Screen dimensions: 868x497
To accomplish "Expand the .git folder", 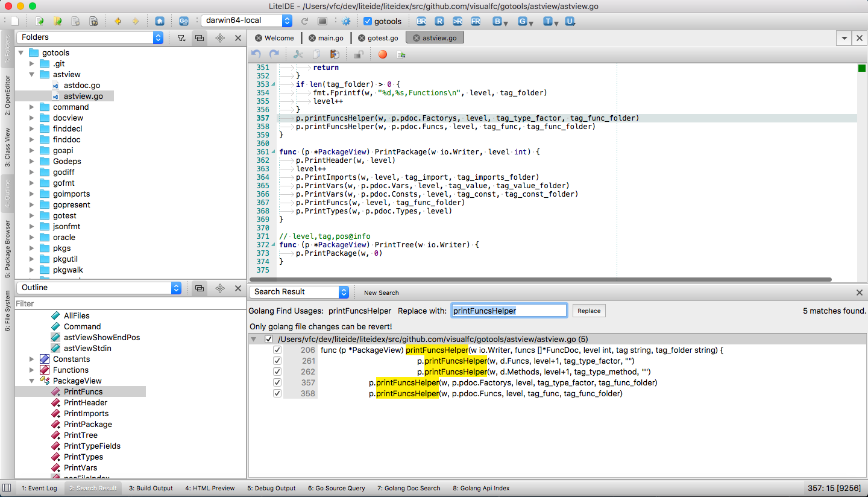I will pos(32,63).
